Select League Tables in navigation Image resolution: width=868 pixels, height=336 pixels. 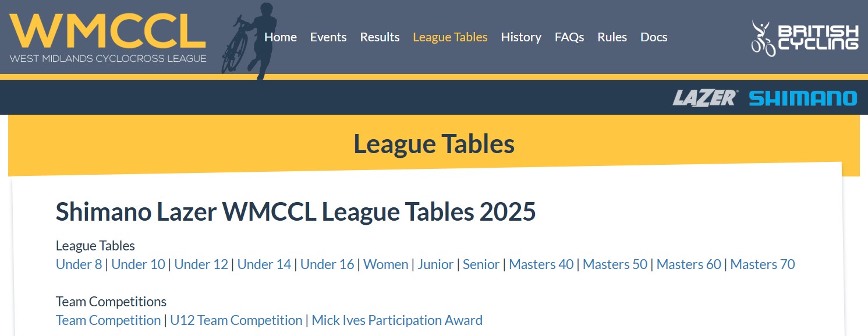coord(450,37)
